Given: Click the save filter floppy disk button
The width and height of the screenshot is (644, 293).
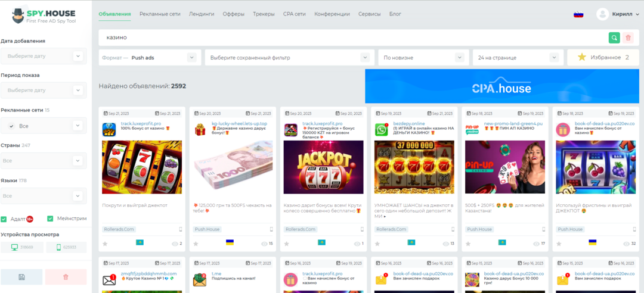Looking at the screenshot, I should [21, 277].
